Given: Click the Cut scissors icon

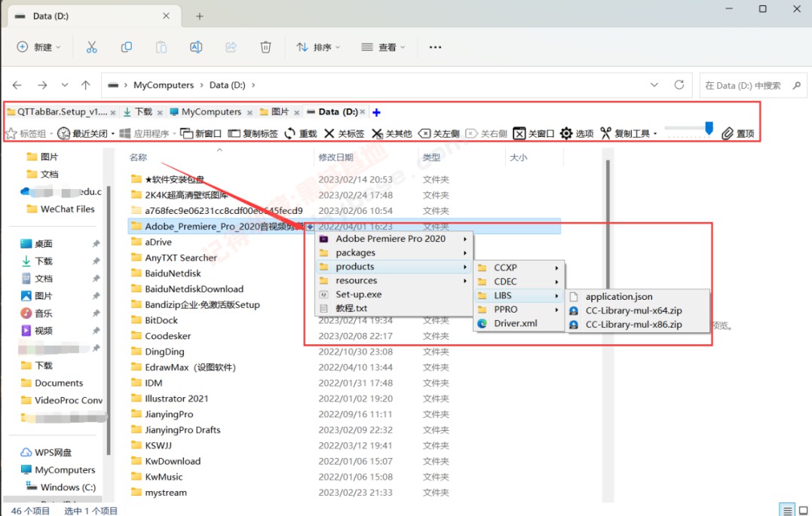Looking at the screenshot, I should (x=92, y=47).
